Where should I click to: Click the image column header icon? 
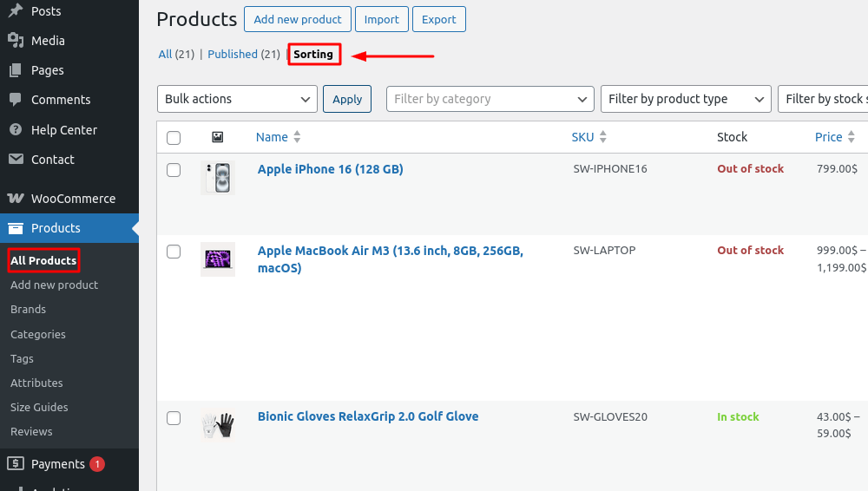(218, 137)
